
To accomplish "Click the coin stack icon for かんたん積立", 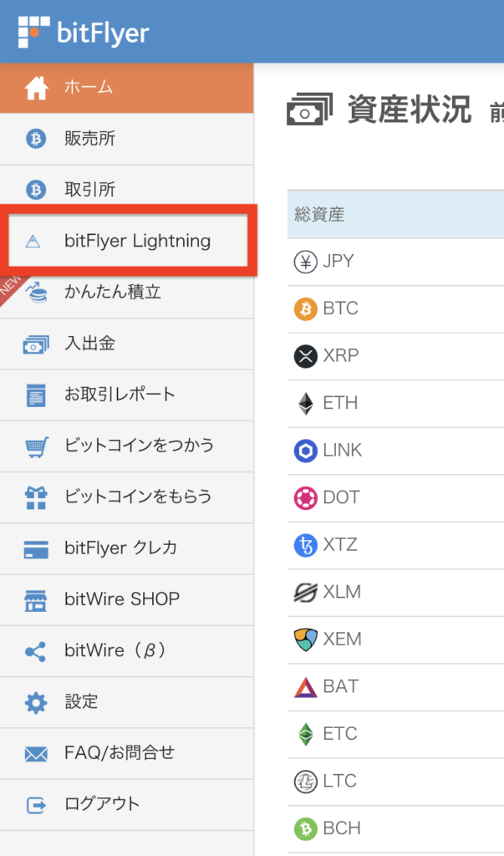I will [37, 292].
